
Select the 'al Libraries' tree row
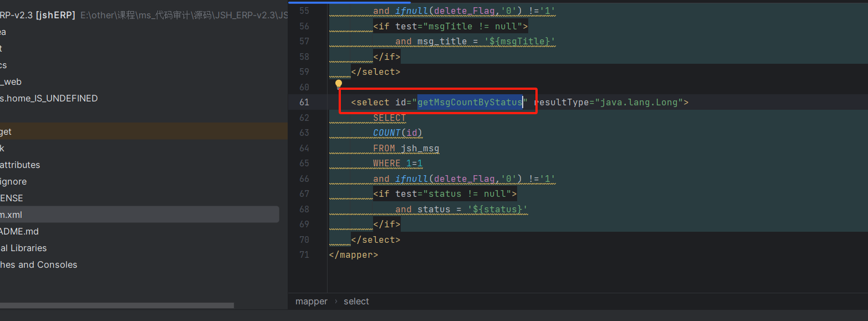[x=139, y=248]
